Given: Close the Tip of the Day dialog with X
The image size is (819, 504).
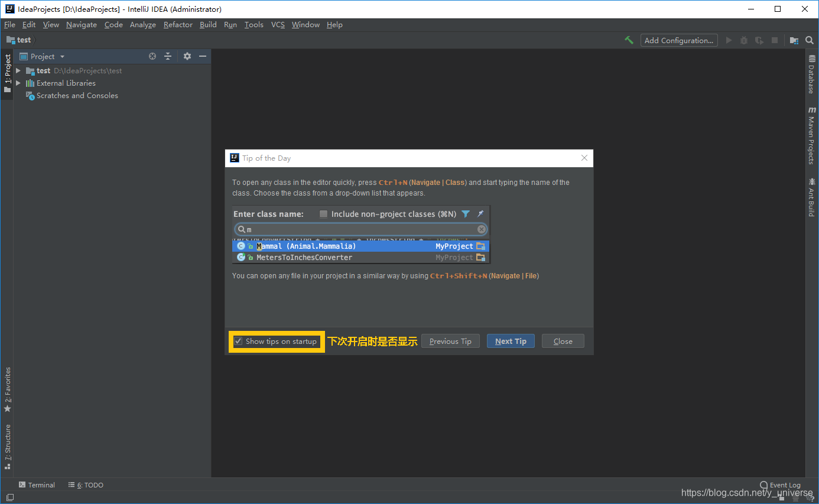Looking at the screenshot, I should coord(584,158).
